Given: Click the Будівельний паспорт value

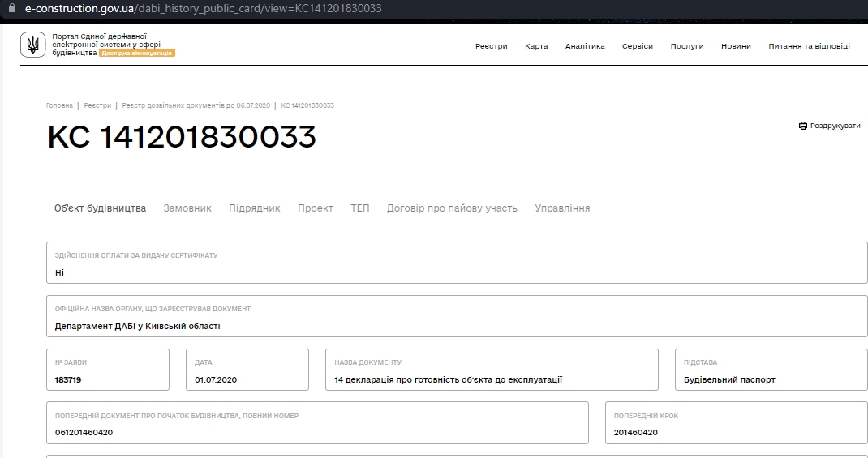Looking at the screenshot, I should 729,379.
